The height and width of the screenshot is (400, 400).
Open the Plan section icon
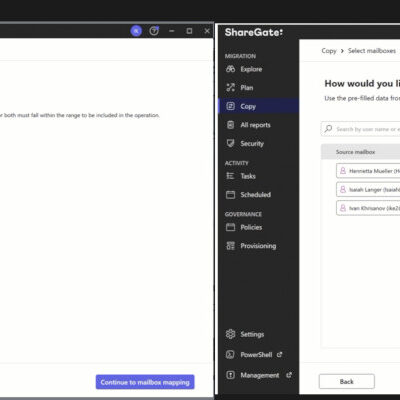tap(230, 88)
